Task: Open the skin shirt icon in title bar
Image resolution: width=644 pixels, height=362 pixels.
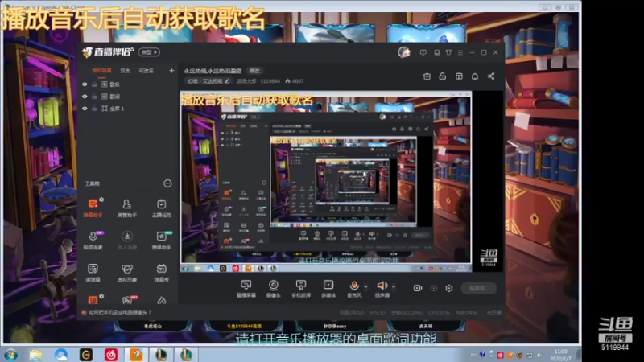Action: tap(448, 52)
